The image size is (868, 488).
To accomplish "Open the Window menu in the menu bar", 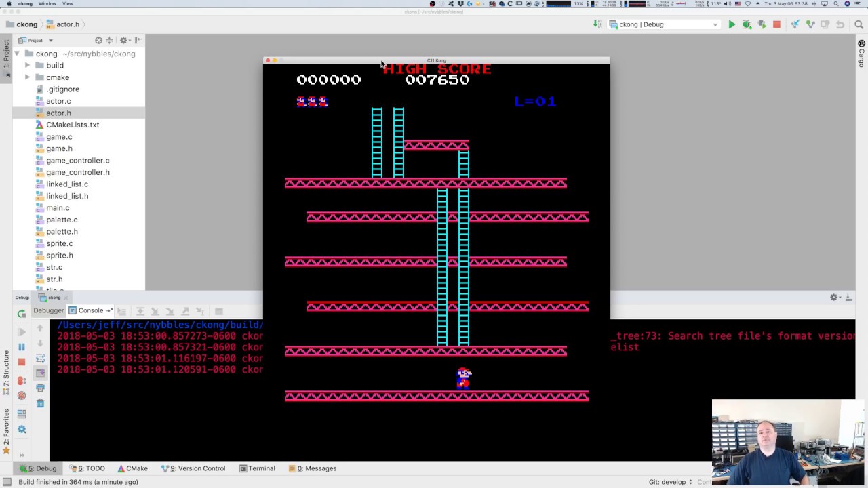I will [x=47, y=4].
